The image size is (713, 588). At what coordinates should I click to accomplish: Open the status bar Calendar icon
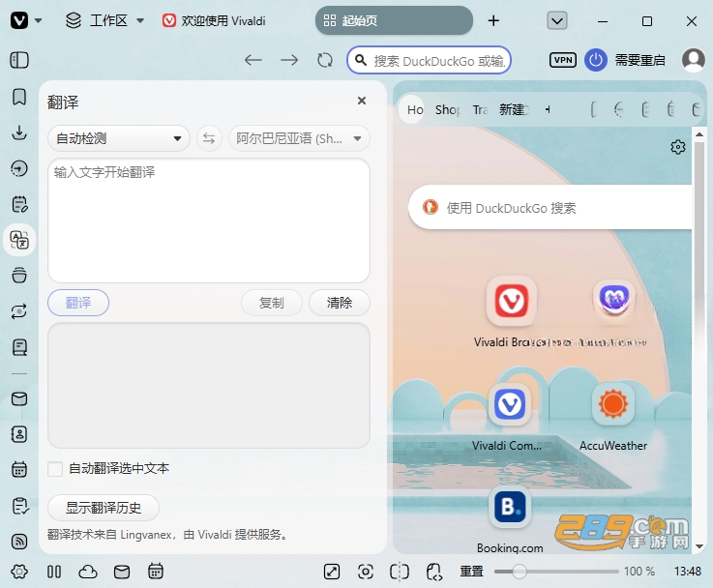pos(156,572)
